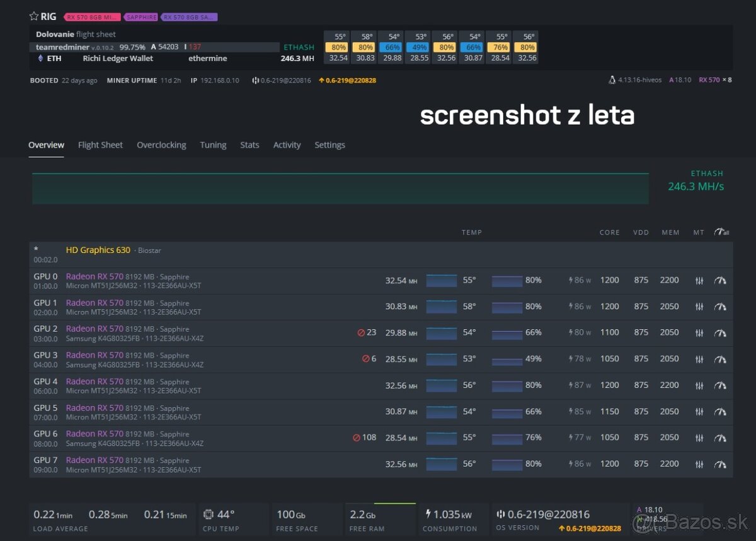Image resolution: width=756 pixels, height=541 pixels.
Task: Open tuning sliders icon for GPU 4
Action: [699, 385]
